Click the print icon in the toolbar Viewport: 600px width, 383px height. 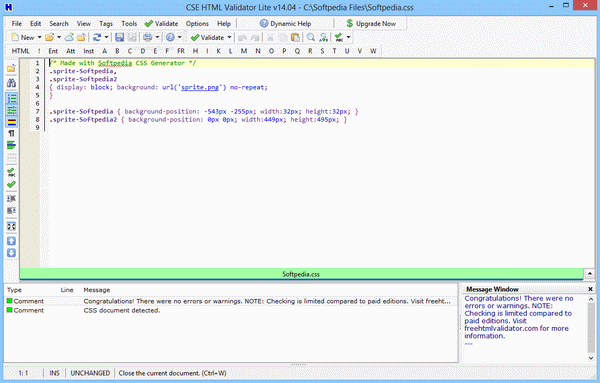(147, 37)
